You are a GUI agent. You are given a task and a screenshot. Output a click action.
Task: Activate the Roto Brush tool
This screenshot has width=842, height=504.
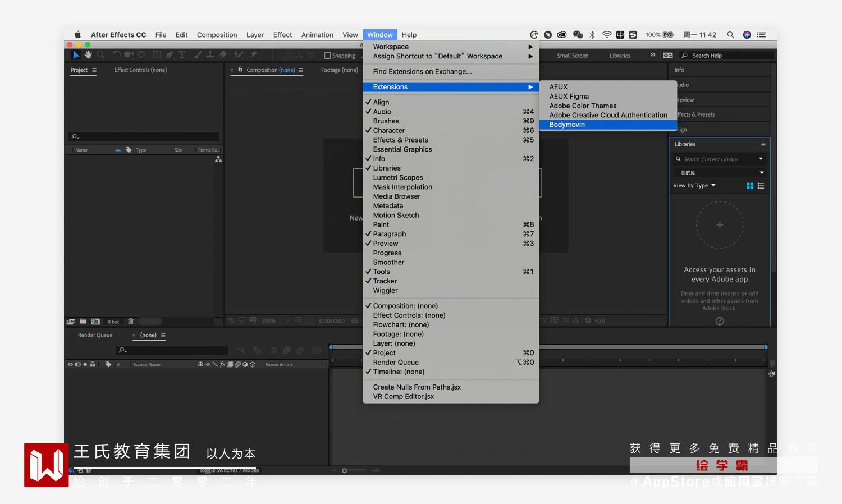click(x=239, y=55)
